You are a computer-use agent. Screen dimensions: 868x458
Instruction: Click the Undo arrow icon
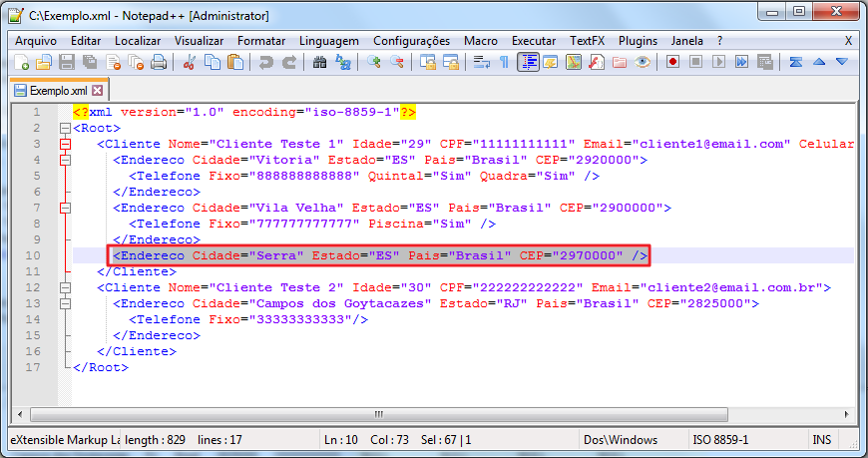[x=265, y=62]
